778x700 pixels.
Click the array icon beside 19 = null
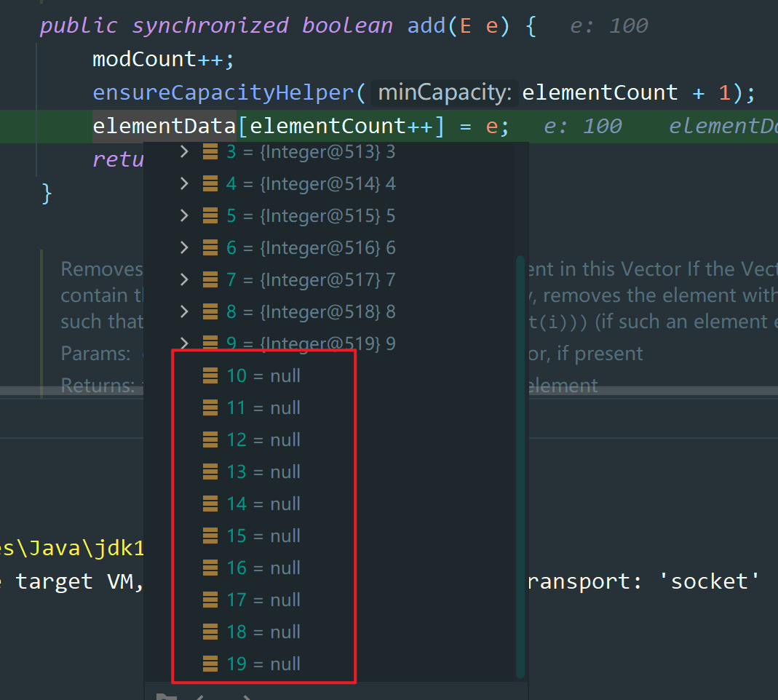[x=210, y=664]
